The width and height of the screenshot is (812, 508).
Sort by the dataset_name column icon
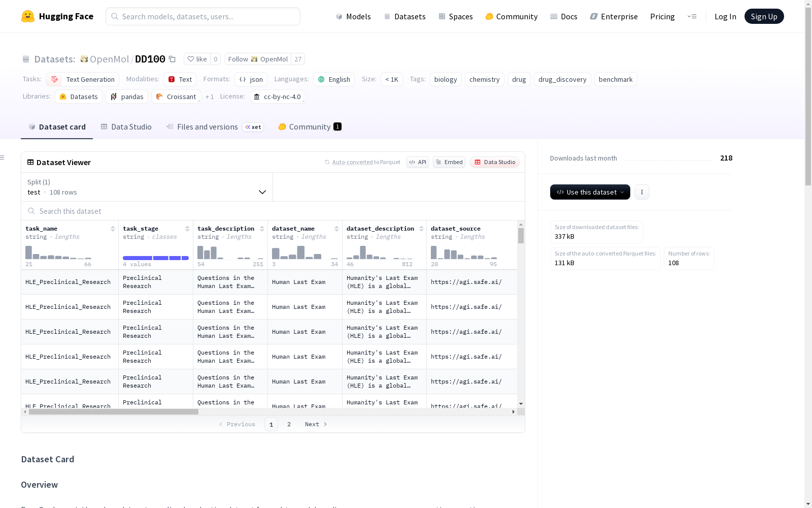tap(336, 229)
